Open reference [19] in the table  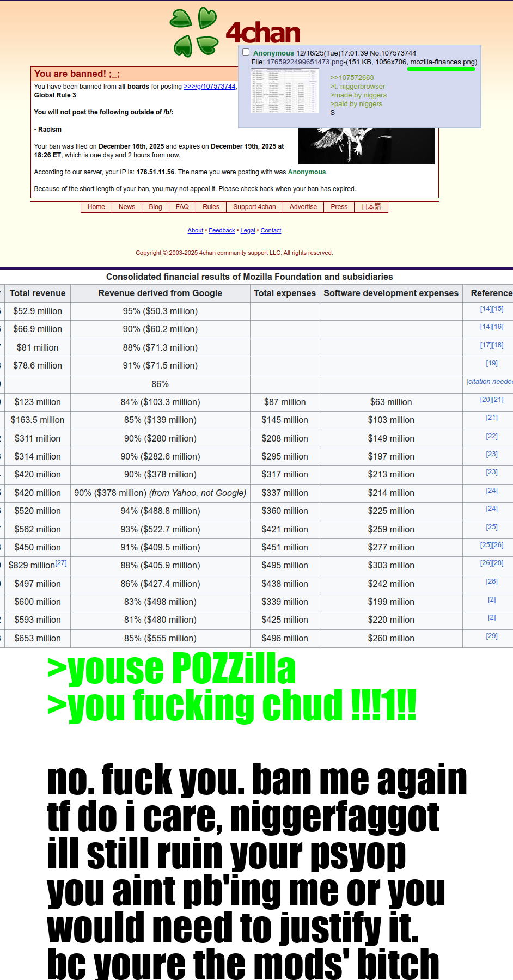coord(492,363)
